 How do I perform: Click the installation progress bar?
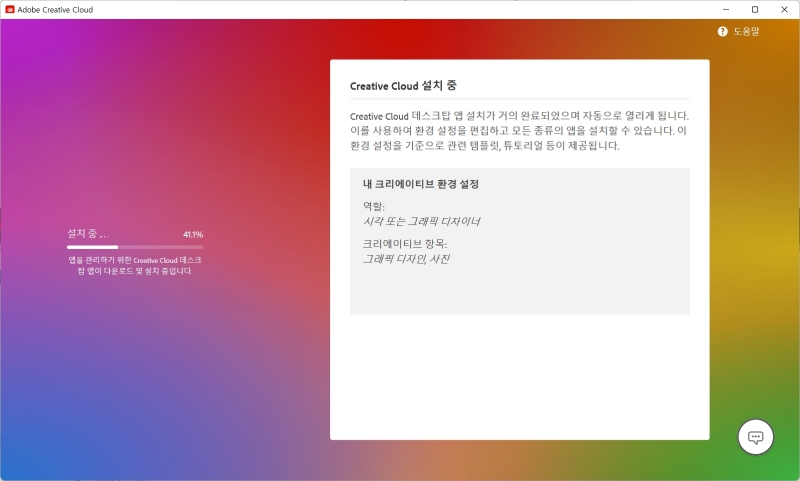pos(135,247)
